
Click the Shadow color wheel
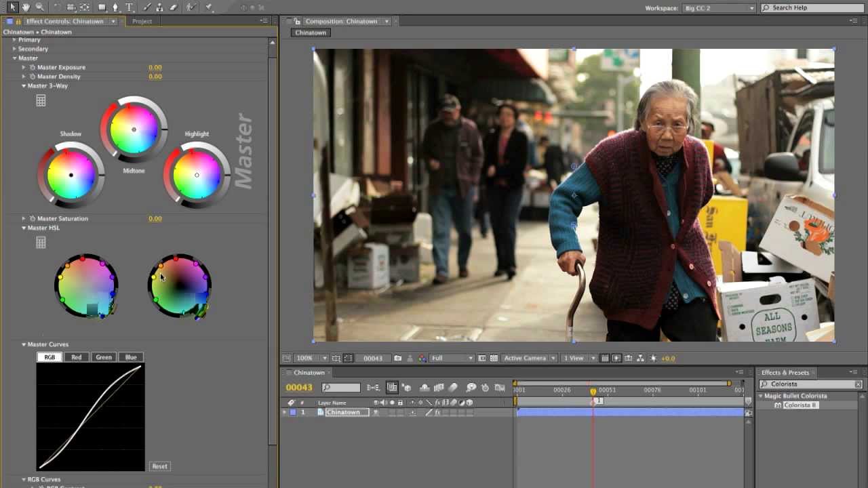click(71, 175)
